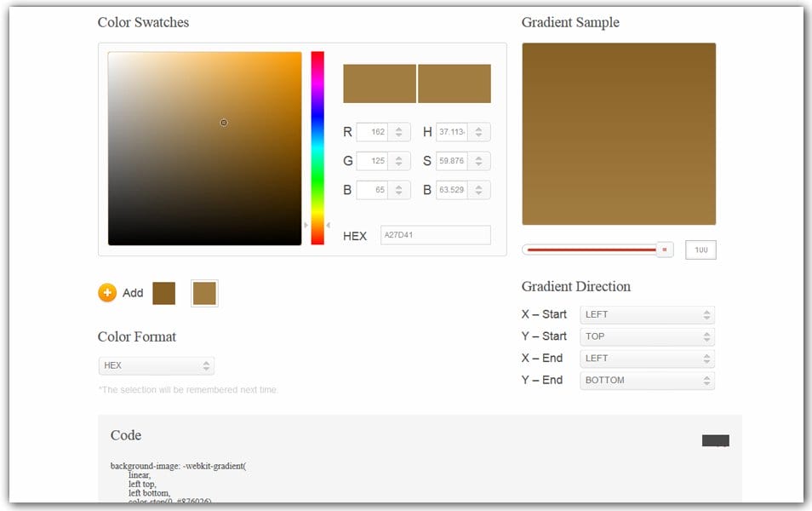812x511 pixels.
Task: Click the stepper arrows on the S field
Action: [x=479, y=161]
